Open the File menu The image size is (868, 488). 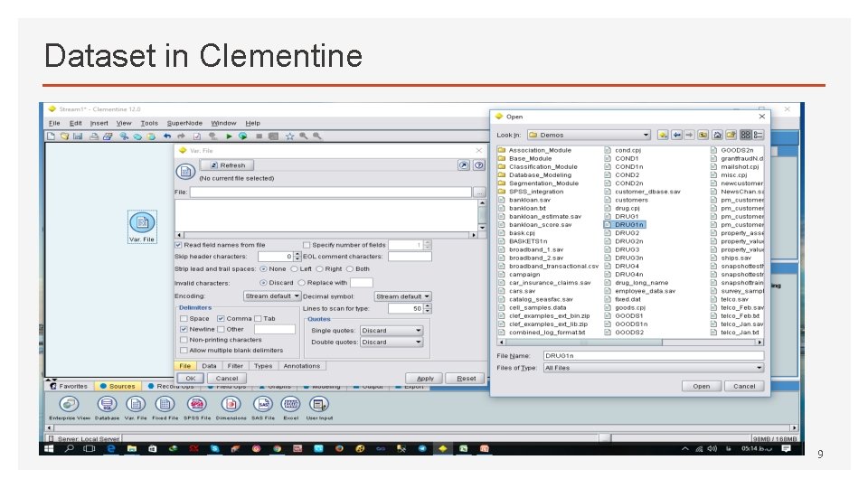[54, 124]
